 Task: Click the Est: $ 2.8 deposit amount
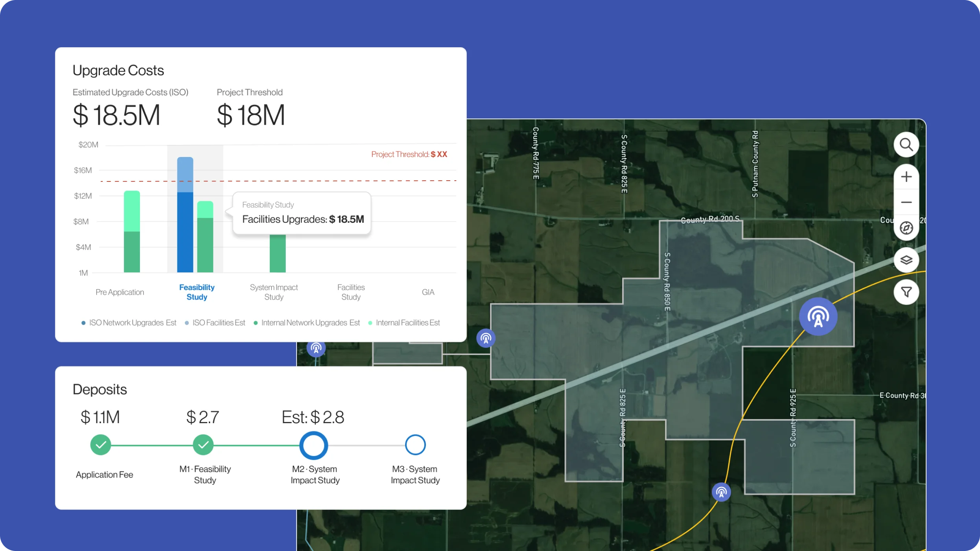pyautogui.click(x=313, y=417)
